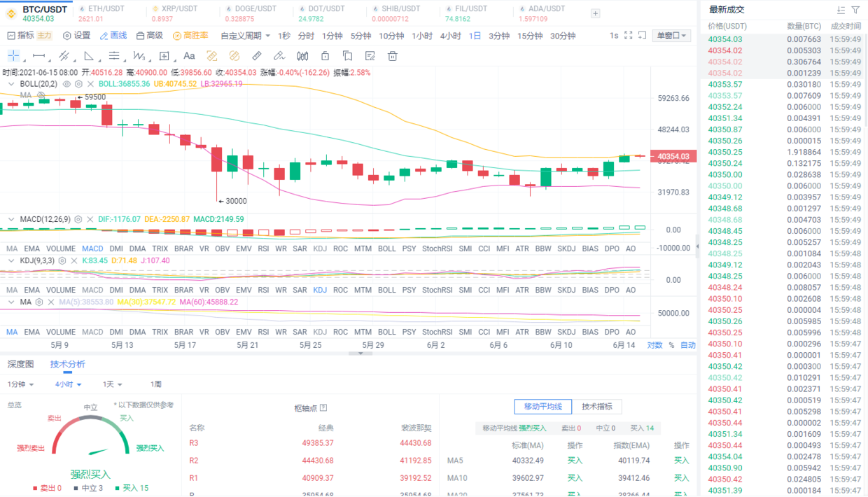Switch to 移动平均线 moving averages view

coord(543,407)
